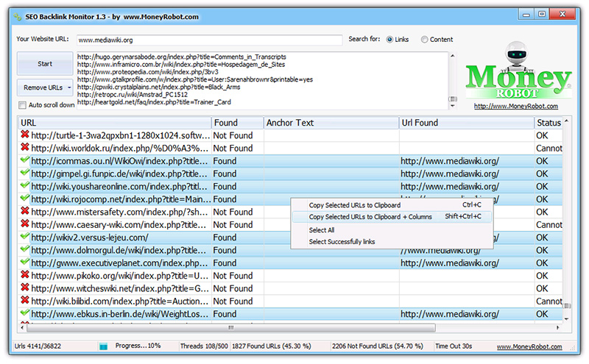Click the green checkmark beside www.dolmorgul.de
Screen dimensions: 589x364
[x=25, y=249]
